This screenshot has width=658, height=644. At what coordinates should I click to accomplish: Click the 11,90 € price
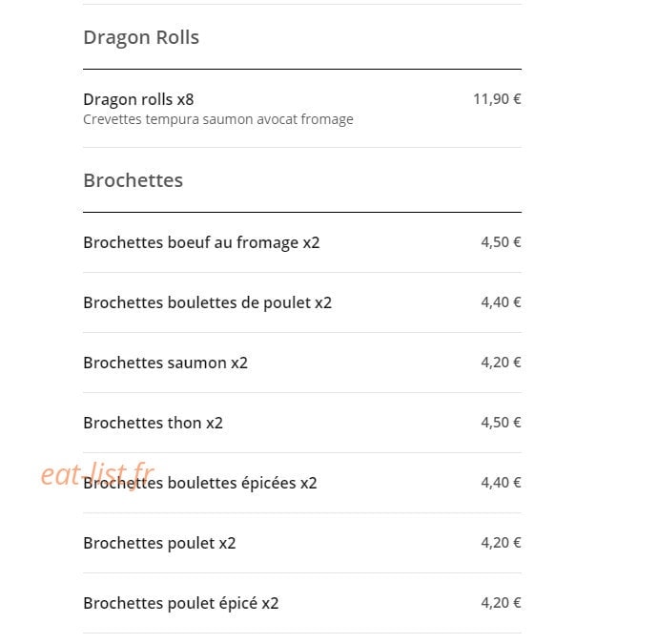[x=497, y=99]
